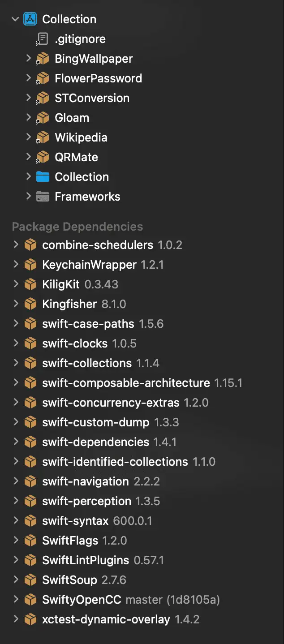This screenshot has height=644, width=284.
Task: Expand the FlowerPassword package
Action: pyautogui.click(x=28, y=78)
